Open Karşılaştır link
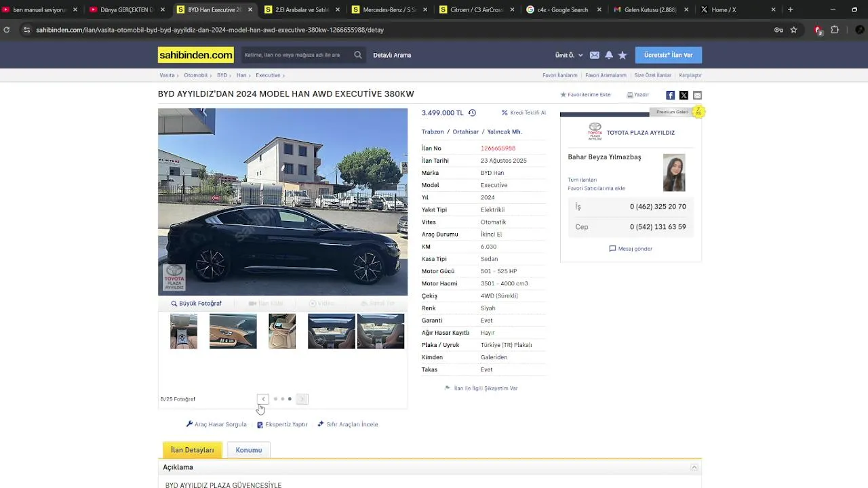The width and height of the screenshot is (868, 488). (690, 75)
